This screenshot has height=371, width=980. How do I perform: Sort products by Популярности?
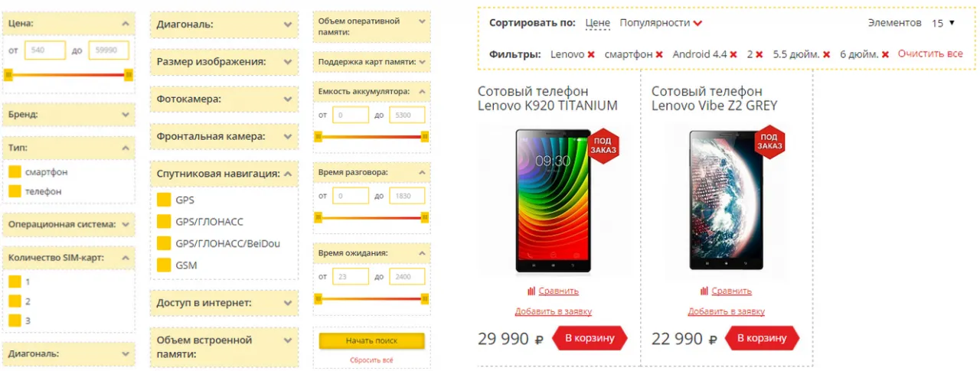[655, 23]
